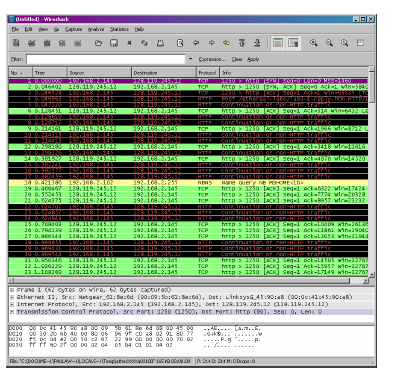Zoom in toolbar icon

point(313,43)
